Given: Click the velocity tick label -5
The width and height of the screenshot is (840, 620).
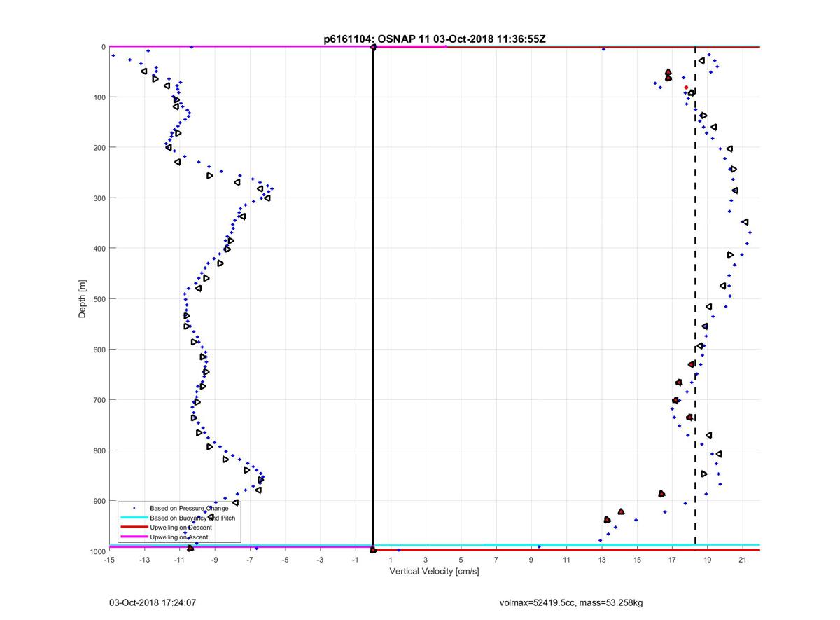Looking at the screenshot, I should (x=285, y=560).
